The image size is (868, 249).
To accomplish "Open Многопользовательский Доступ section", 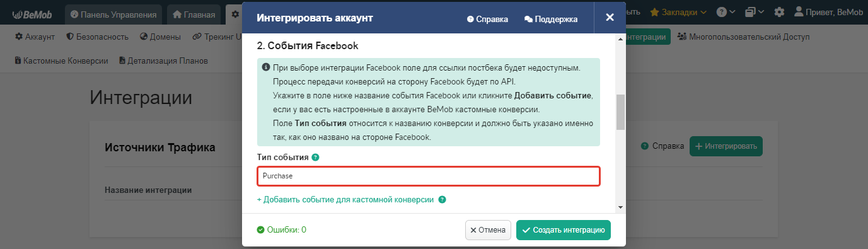I will click(x=743, y=37).
